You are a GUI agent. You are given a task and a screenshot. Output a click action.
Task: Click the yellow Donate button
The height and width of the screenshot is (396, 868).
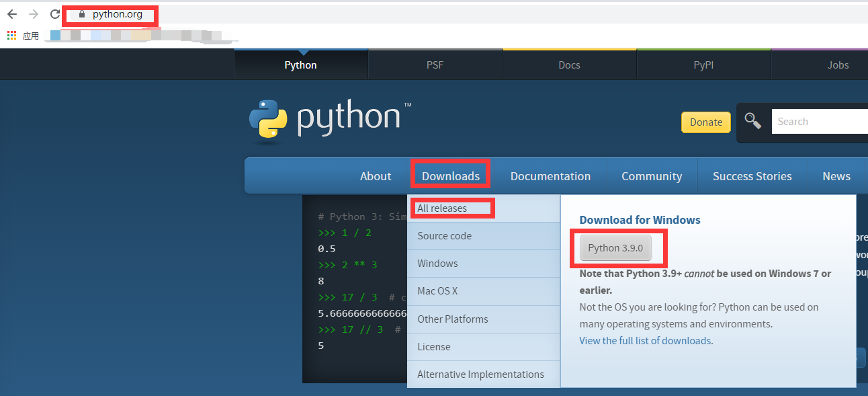click(705, 122)
